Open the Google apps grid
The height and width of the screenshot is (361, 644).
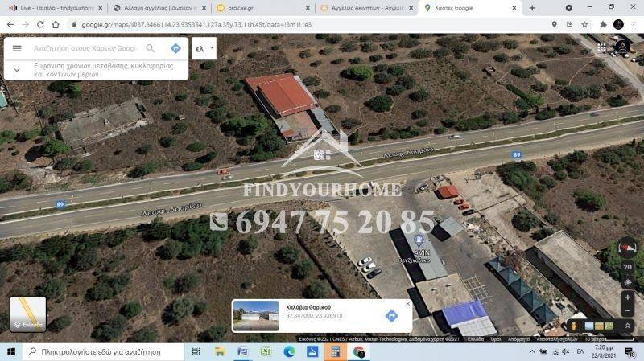[601, 48]
